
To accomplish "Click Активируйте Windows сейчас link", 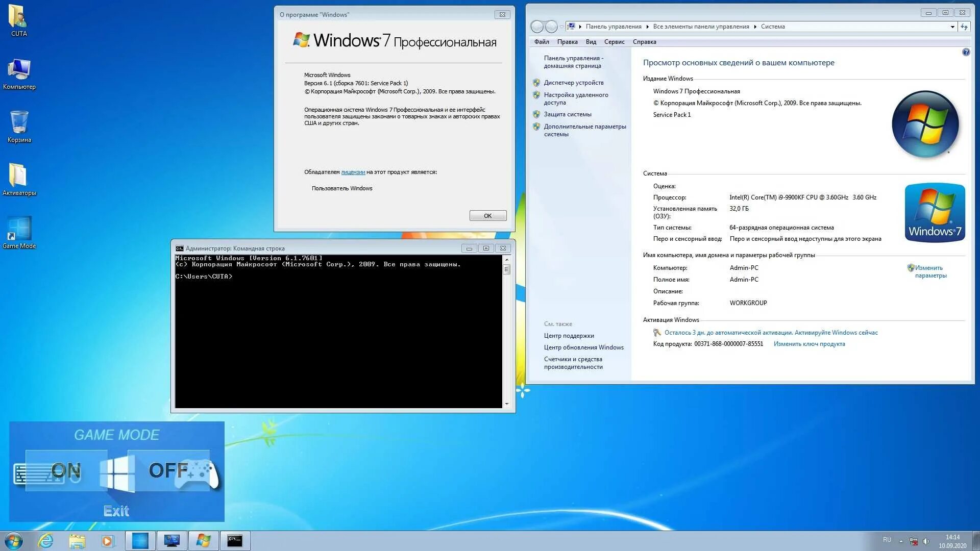I will click(836, 332).
